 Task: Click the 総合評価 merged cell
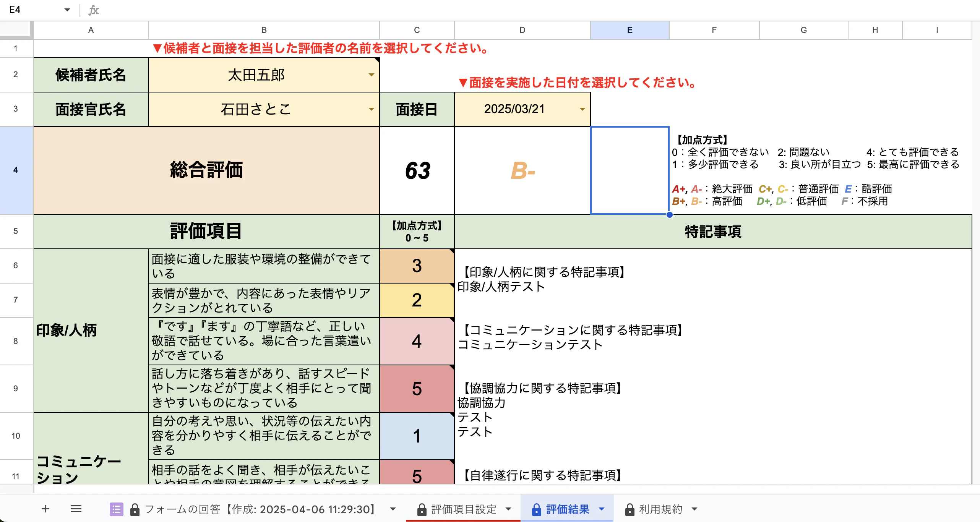tap(206, 170)
